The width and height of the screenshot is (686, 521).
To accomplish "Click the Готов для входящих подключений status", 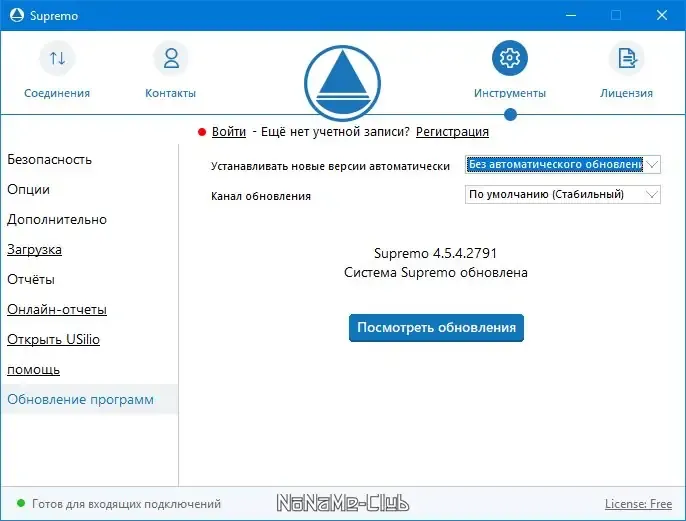I will [126, 504].
